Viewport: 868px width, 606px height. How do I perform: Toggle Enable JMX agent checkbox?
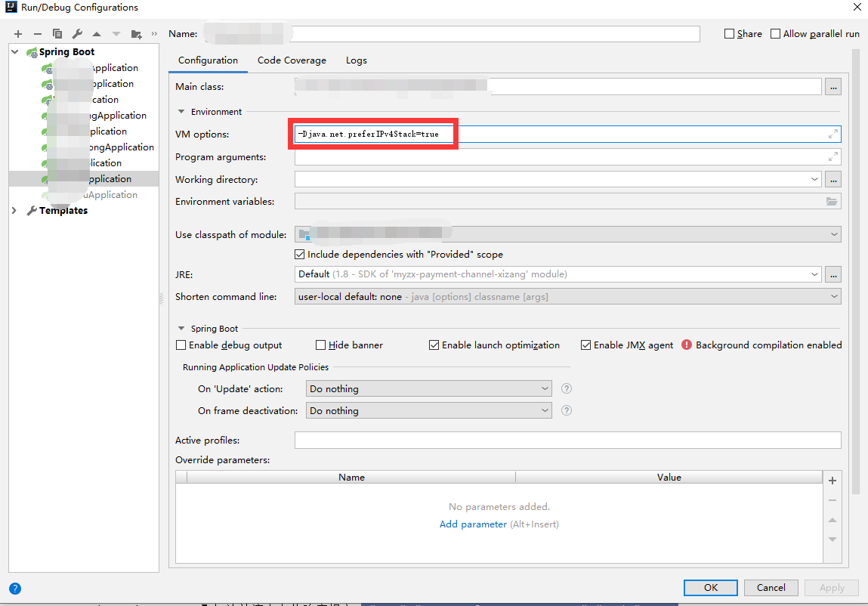[x=585, y=345]
